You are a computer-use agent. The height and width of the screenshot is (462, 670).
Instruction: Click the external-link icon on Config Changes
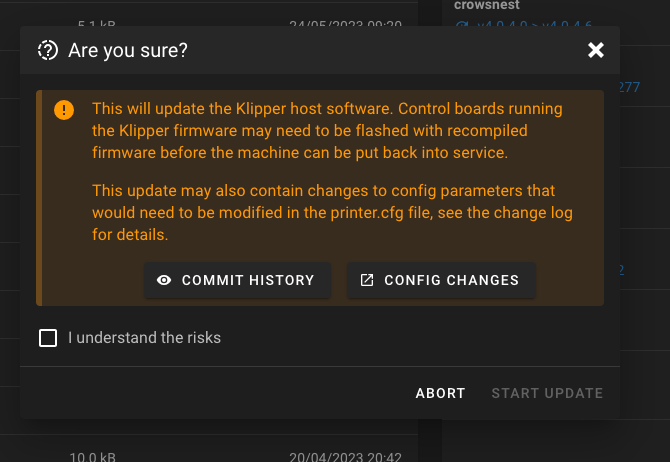tap(367, 280)
